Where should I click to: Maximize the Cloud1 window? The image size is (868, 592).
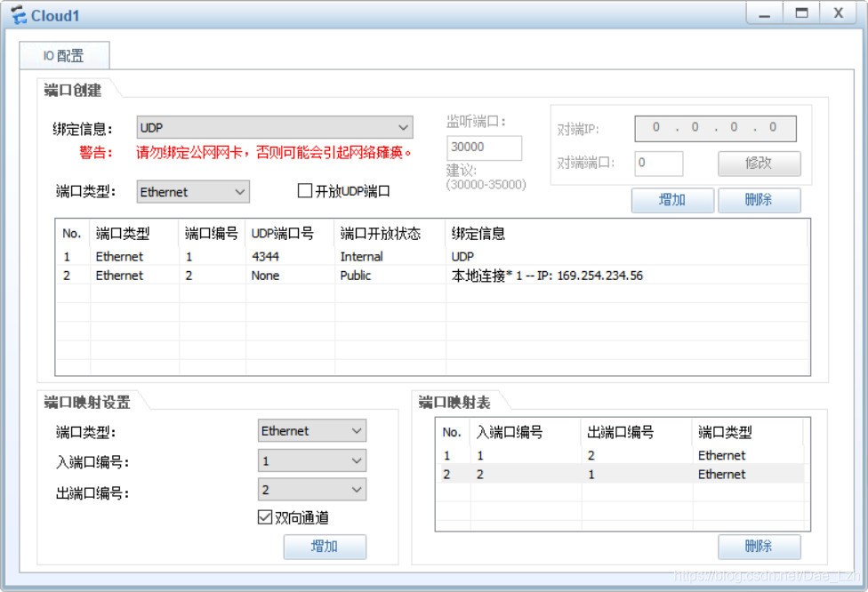801,13
